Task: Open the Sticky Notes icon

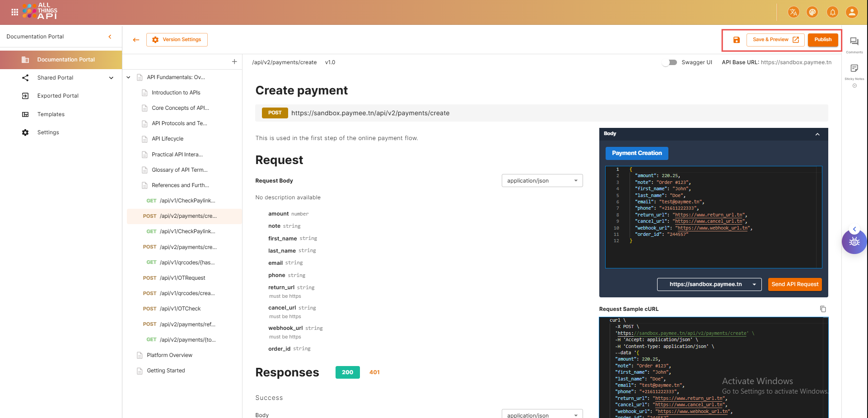Action: pos(854,69)
